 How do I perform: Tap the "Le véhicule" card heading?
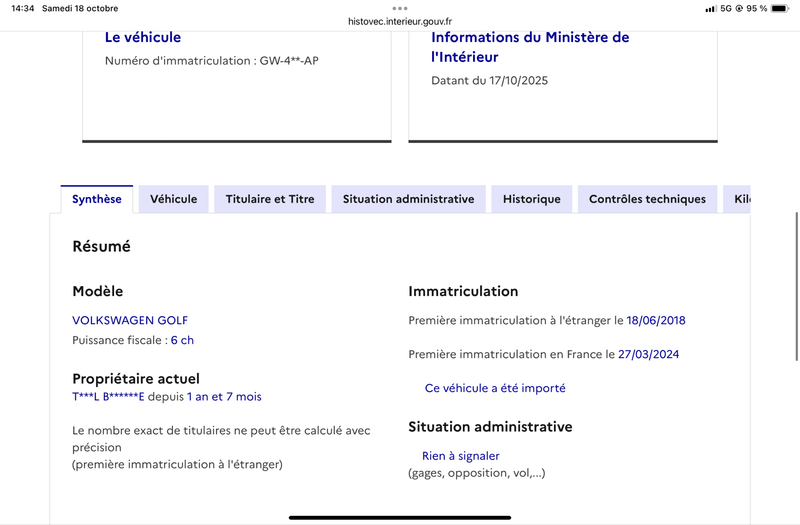[x=143, y=37]
